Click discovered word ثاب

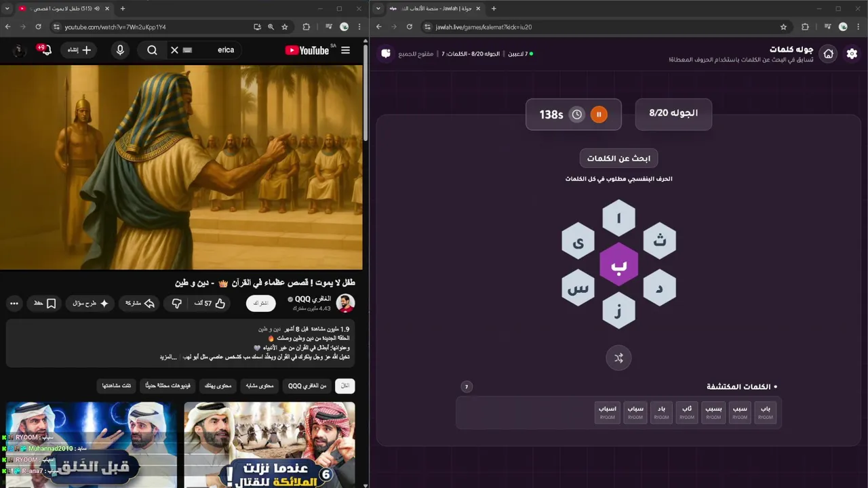(x=687, y=413)
